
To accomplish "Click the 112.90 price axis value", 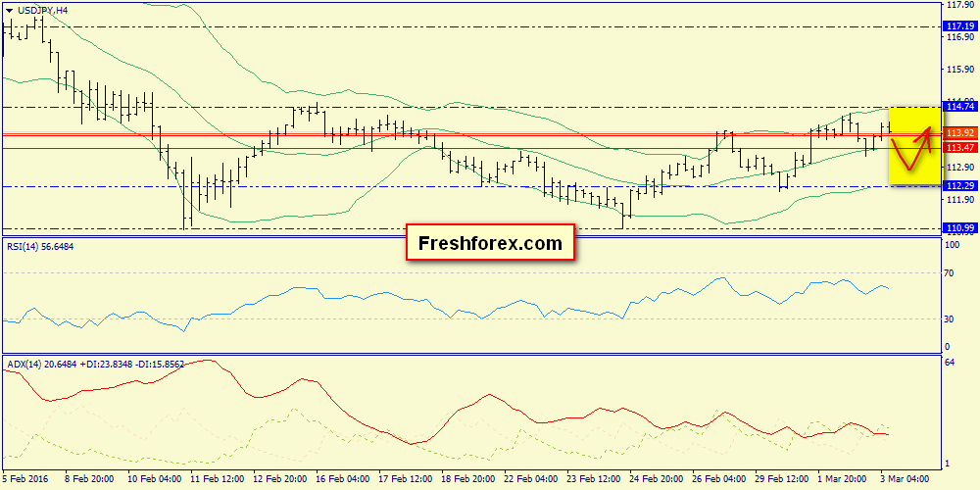I will tap(961, 167).
